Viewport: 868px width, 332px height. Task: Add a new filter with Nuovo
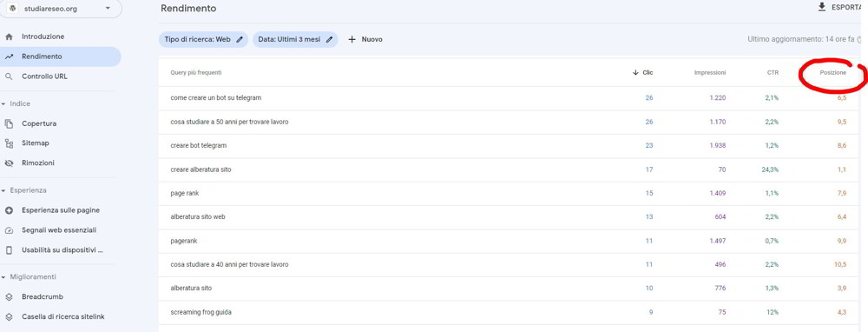click(365, 39)
